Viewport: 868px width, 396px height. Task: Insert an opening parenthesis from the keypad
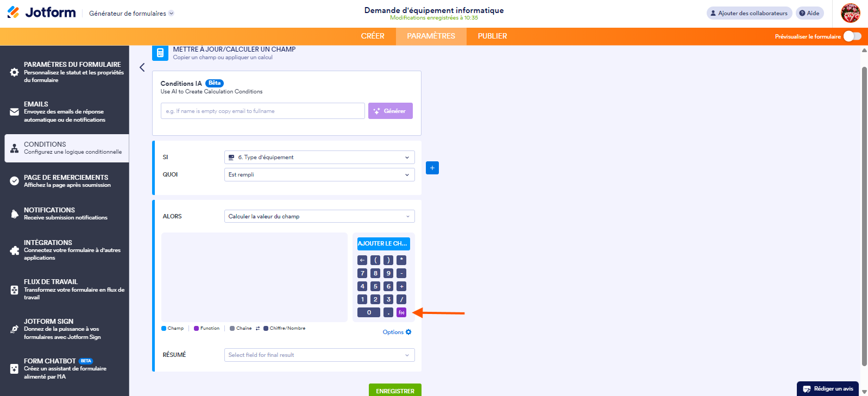click(x=375, y=260)
